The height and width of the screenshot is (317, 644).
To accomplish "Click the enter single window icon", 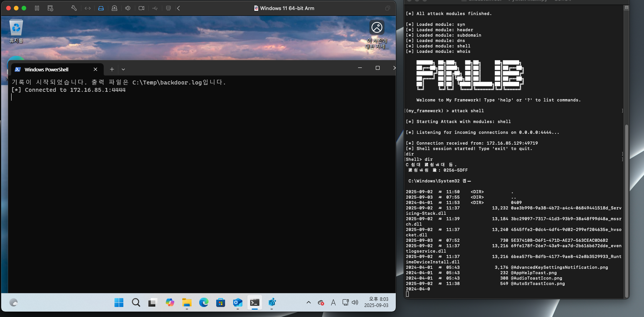I will coord(388,8).
